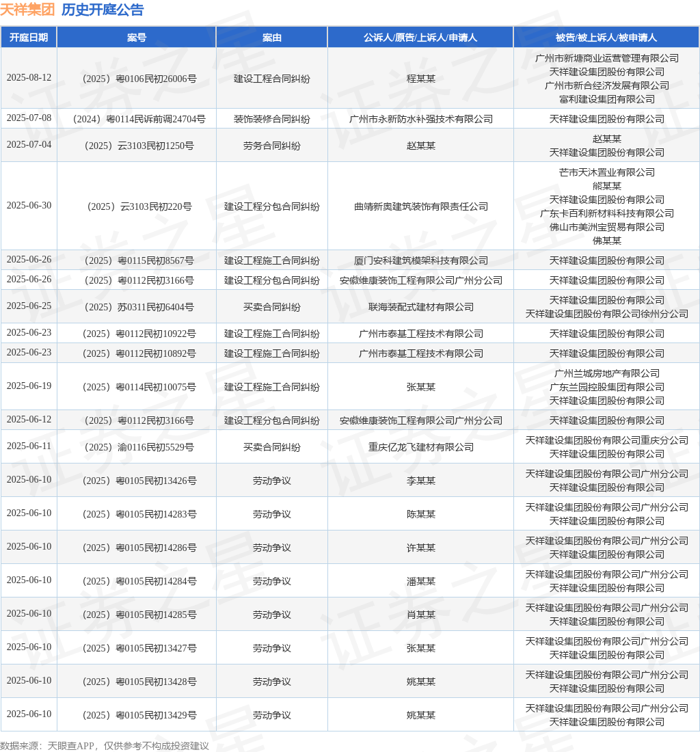
Task: Click defendant 广州兰城房地产有限公司
Action: (606, 373)
